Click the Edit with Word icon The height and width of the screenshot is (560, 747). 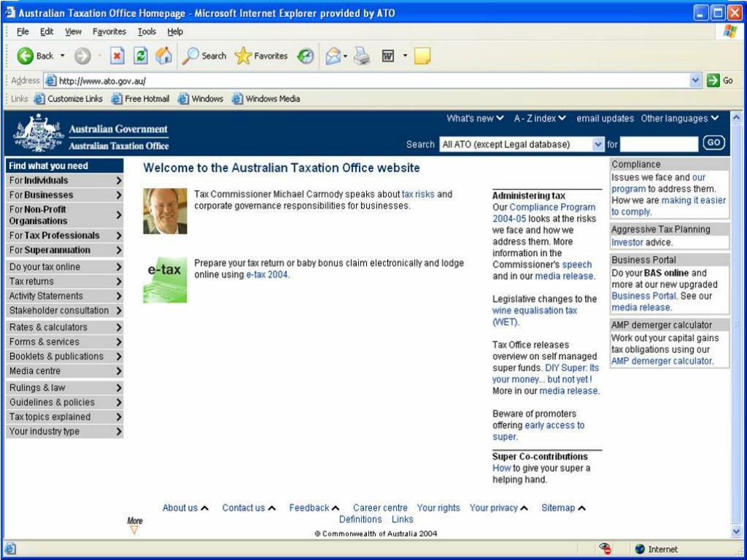(x=388, y=56)
